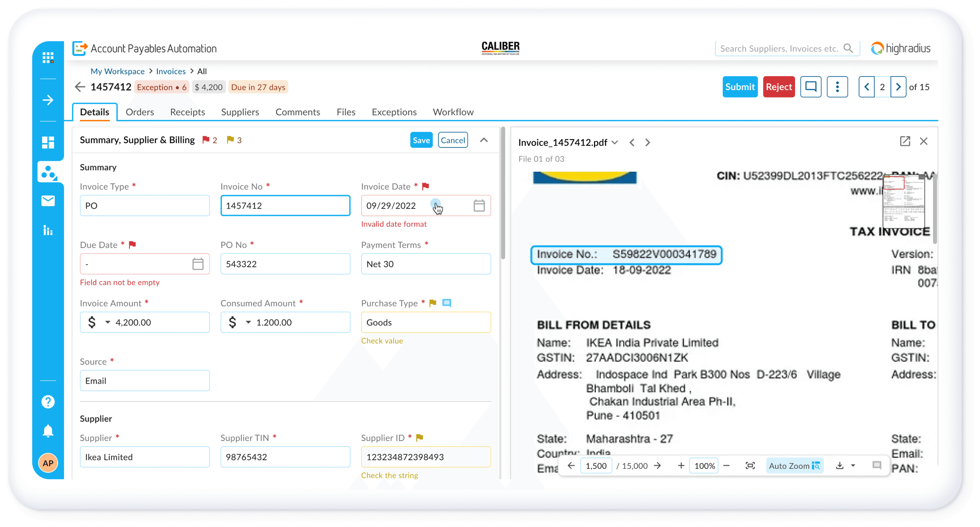
Task: Click the red flag beside Invoice Date
Action: click(x=426, y=186)
